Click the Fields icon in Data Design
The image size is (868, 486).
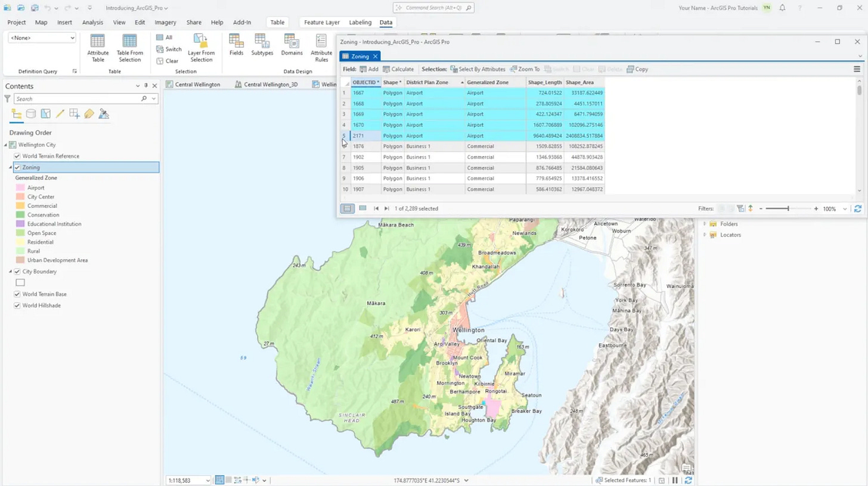point(236,45)
